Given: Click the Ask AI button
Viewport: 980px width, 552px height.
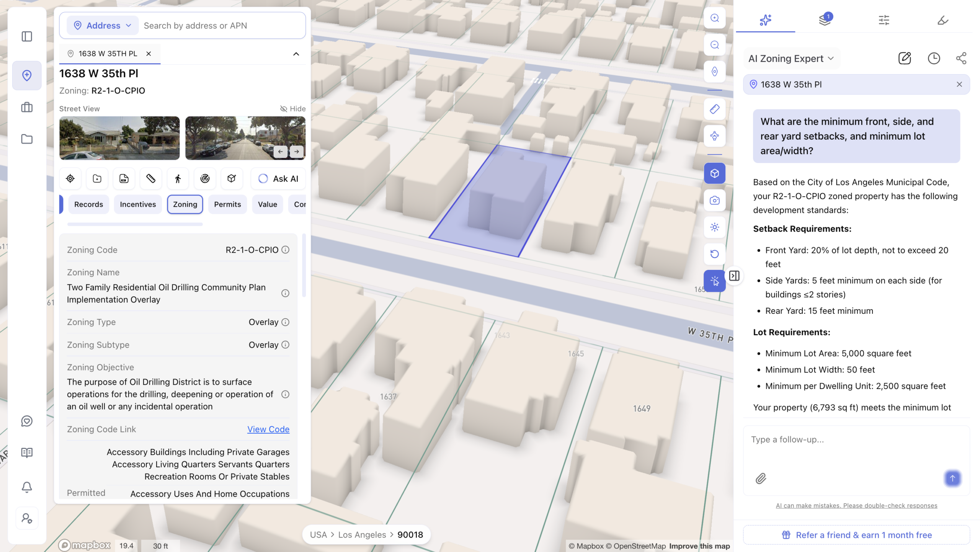Looking at the screenshot, I should [278, 178].
